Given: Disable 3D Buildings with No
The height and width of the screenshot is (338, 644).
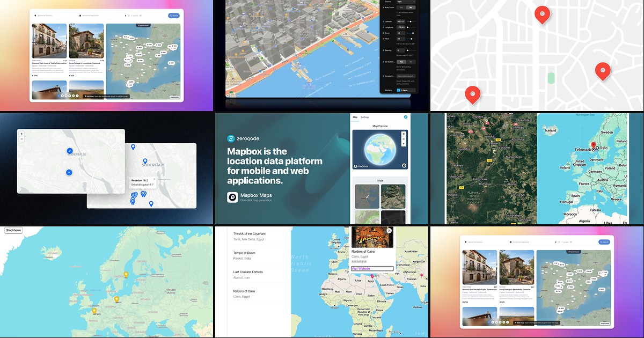Looking at the screenshot, I should [x=411, y=62].
